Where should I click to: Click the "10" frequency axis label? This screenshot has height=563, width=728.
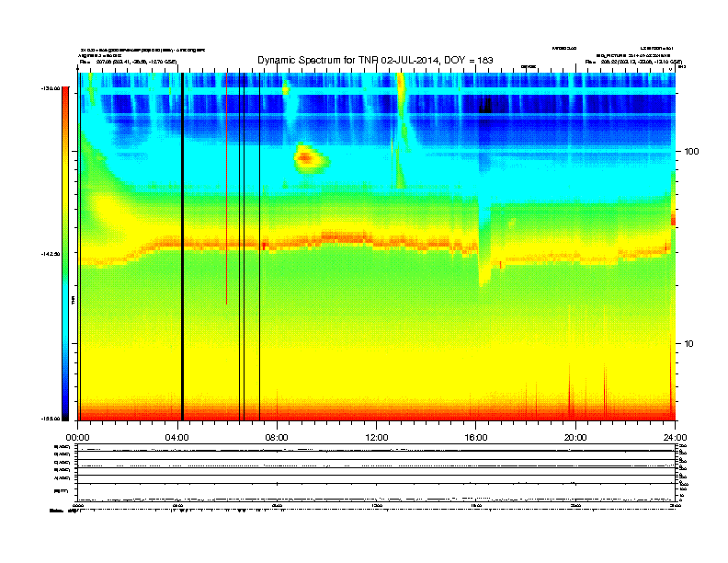pyautogui.click(x=689, y=344)
